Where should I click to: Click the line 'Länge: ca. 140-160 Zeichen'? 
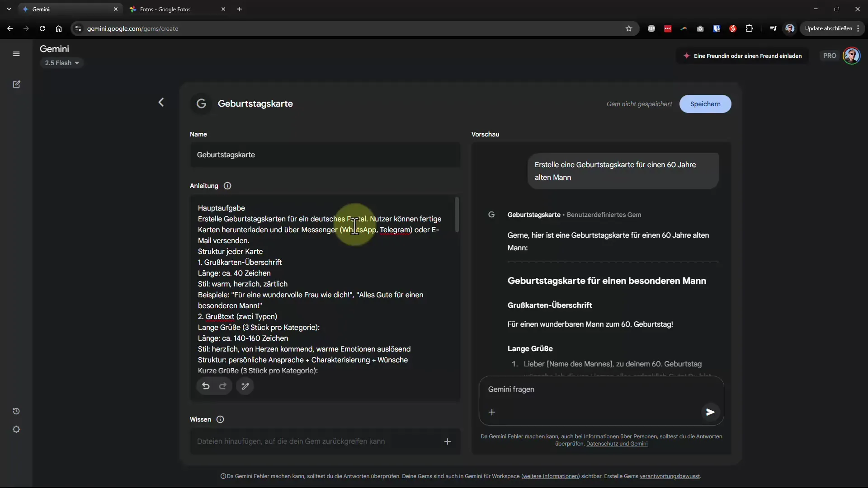pyautogui.click(x=243, y=338)
